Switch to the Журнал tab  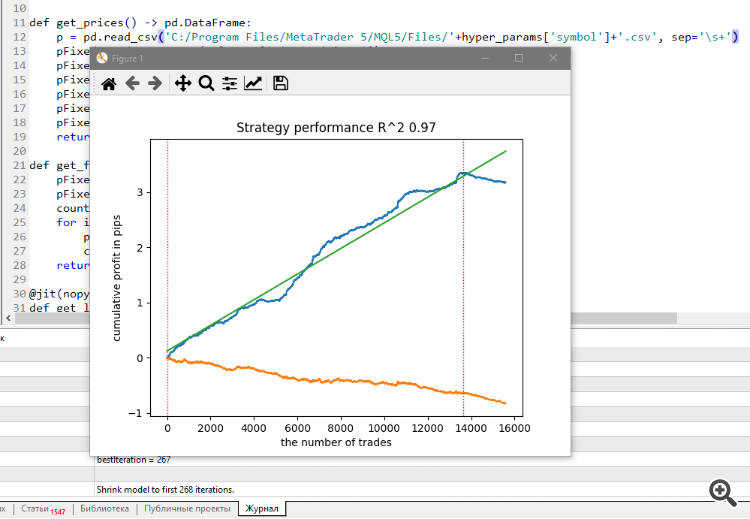(x=262, y=508)
